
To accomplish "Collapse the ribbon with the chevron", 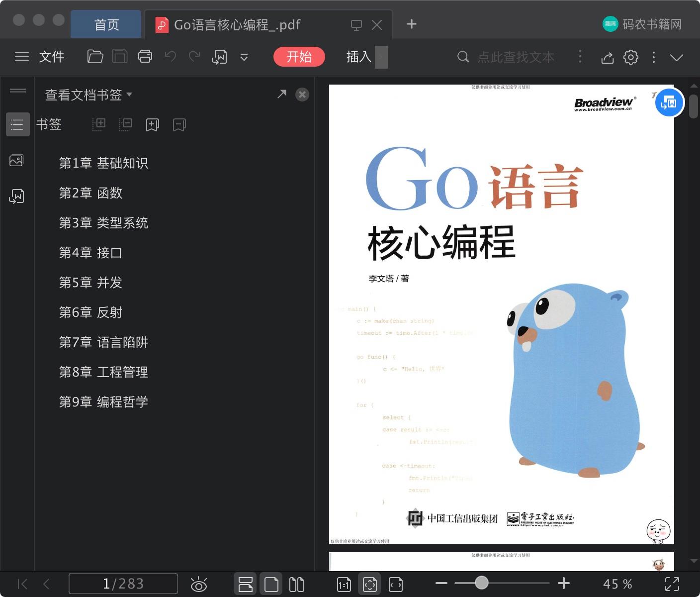I will 677,57.
